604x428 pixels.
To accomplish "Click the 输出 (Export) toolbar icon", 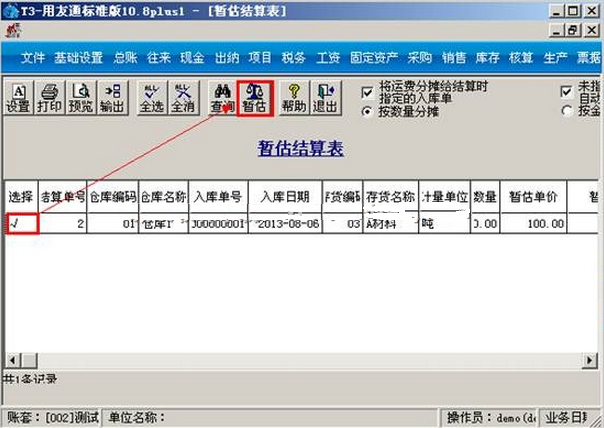I will [x=112, y=98].
